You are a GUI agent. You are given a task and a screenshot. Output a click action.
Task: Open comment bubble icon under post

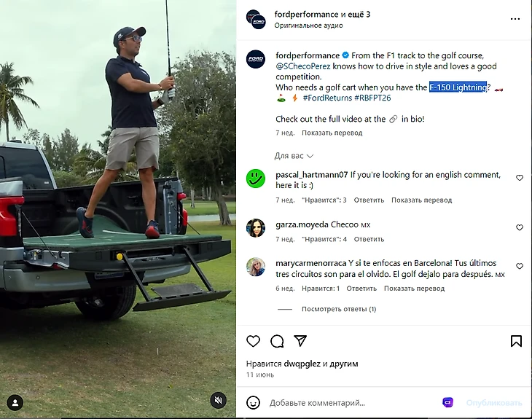pyautogui.click(x=277, y=341)
